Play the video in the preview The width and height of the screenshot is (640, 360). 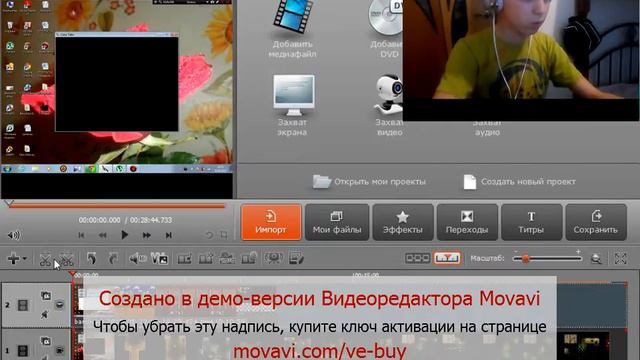(124, 235)
